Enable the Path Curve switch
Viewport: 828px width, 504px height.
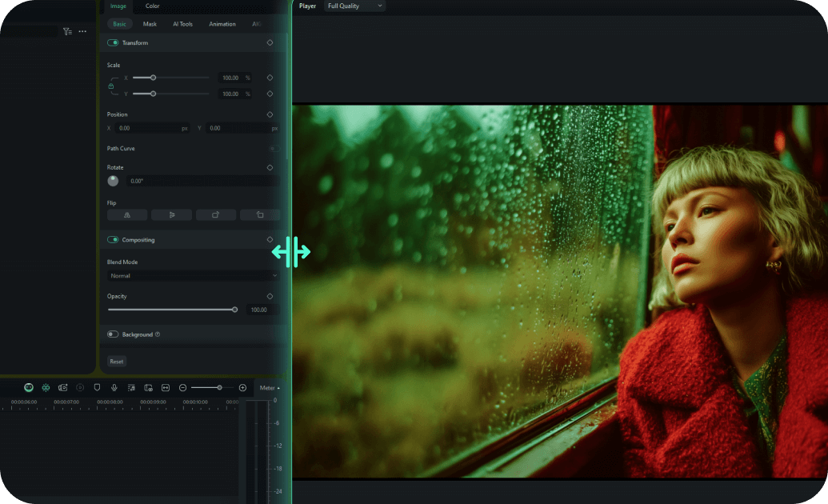(274, 149)
